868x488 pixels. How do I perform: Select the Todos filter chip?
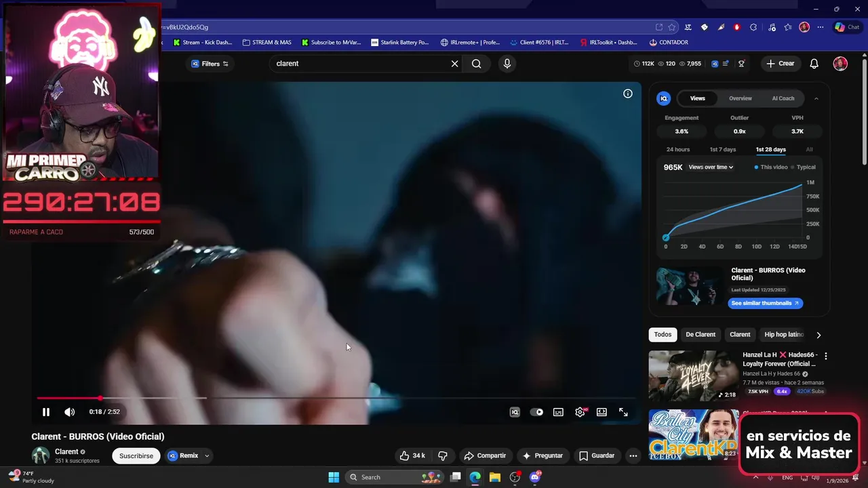coord(663,335)
